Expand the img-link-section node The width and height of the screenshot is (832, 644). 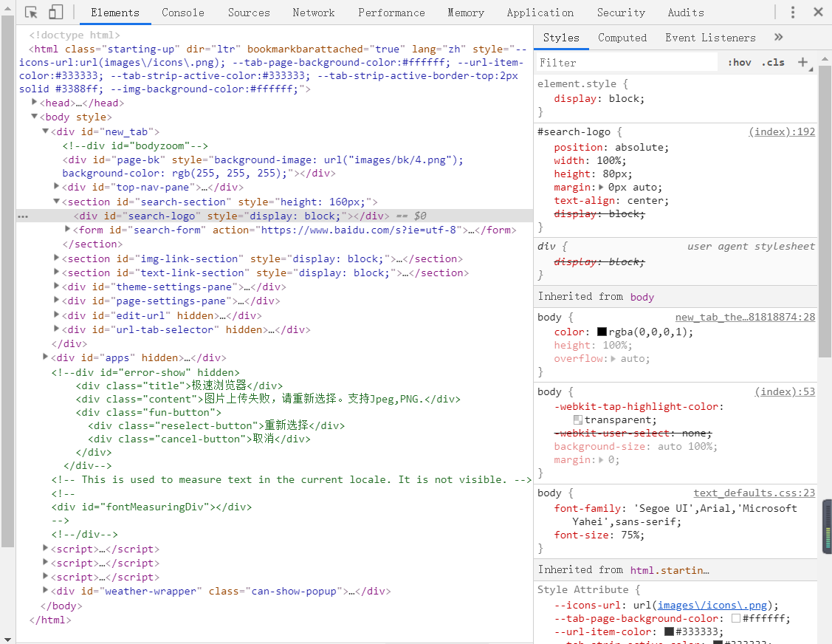coord(56,258)
